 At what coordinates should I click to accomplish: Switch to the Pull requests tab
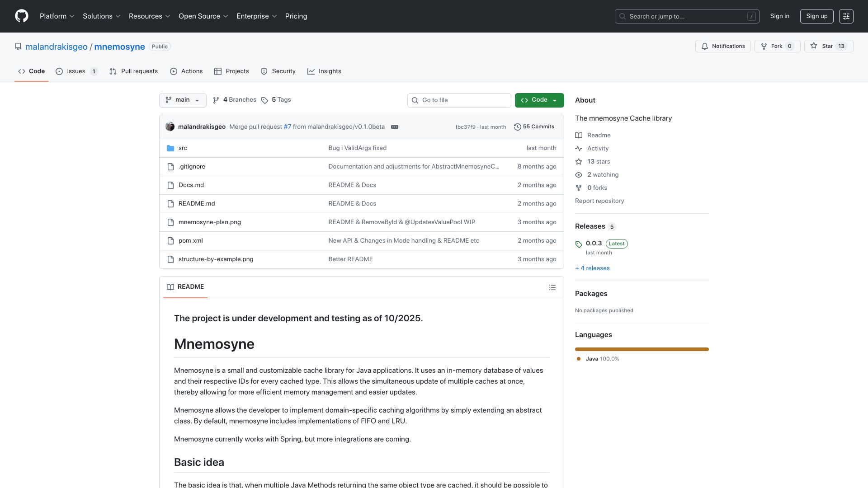click(x=134, y=71)
